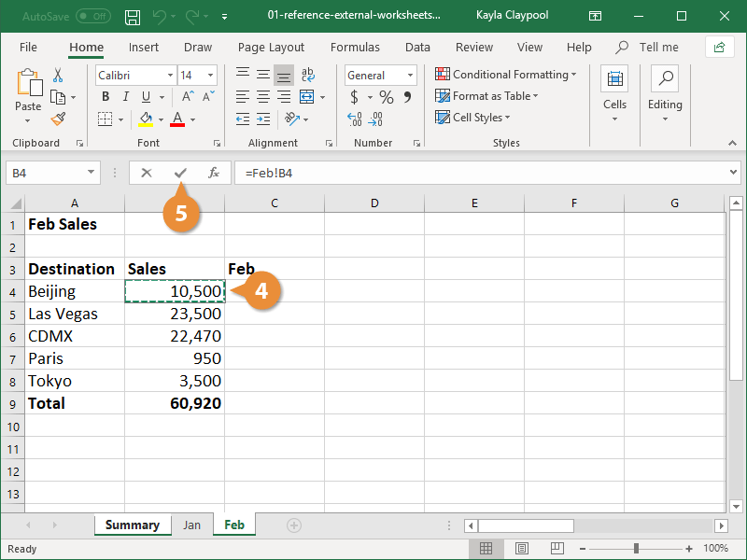Toggle the AutoSave switch
The height and width of the screenshot is (560, 747).
92,16
